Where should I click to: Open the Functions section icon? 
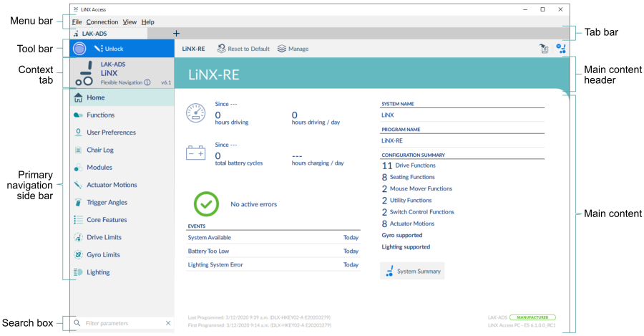(x=78, y=115)
